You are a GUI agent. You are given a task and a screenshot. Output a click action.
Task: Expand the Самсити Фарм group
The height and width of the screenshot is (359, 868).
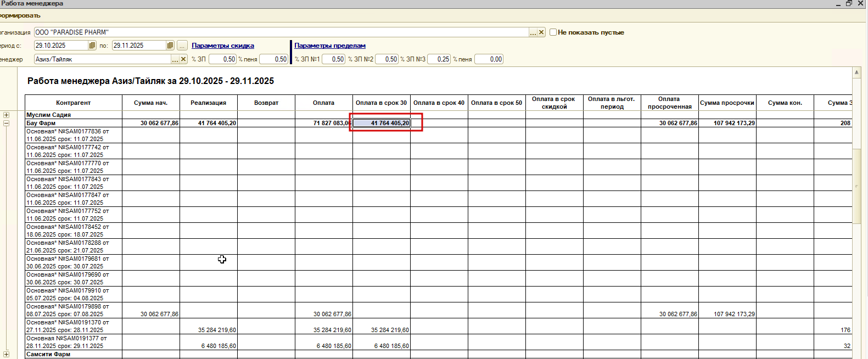[x=7, y=355]
